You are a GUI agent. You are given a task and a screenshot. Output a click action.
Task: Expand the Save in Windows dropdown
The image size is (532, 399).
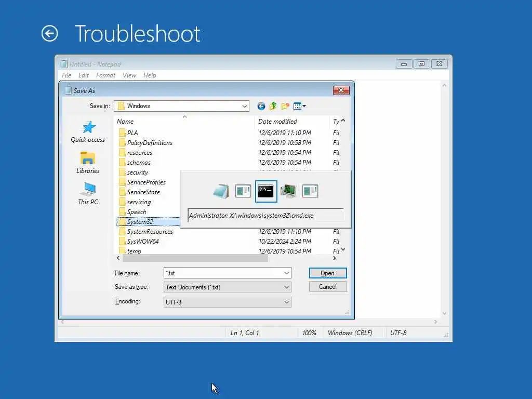[244, 106]
